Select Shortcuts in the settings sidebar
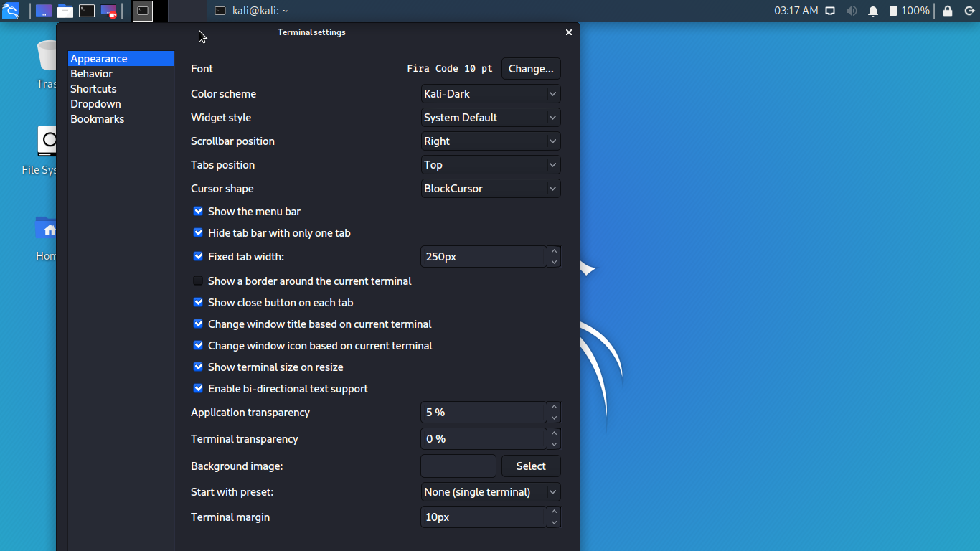 point(93,89)
